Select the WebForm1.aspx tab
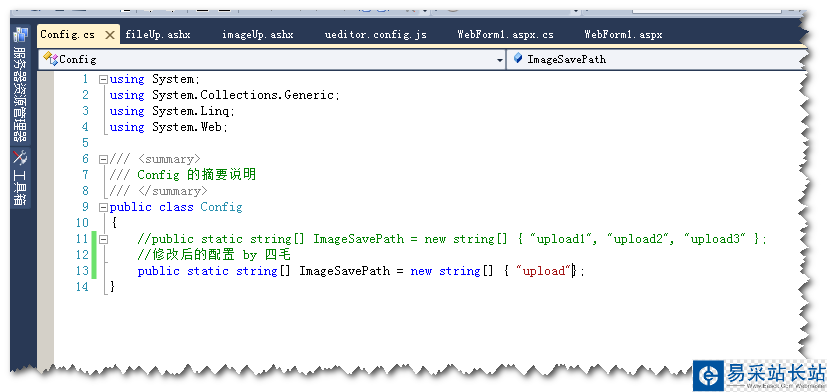The height and width of the screenshot is (392, 827). [623, 35]
